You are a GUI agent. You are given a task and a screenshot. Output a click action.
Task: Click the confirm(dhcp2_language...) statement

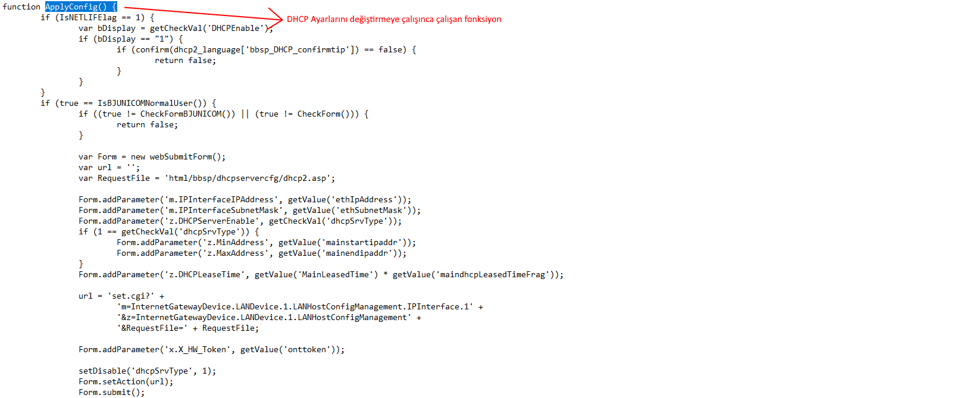[x=266, y=49]
